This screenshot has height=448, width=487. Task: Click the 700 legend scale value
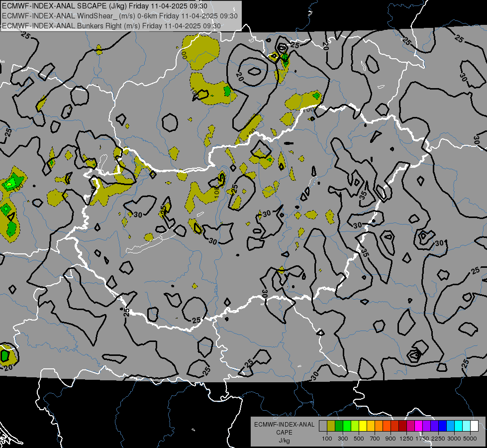tap(375, 439)
